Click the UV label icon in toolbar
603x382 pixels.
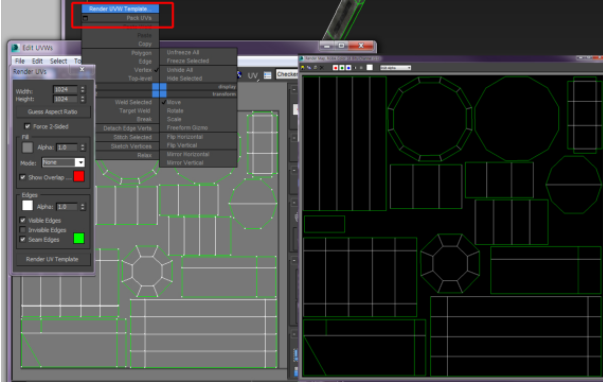253,75
